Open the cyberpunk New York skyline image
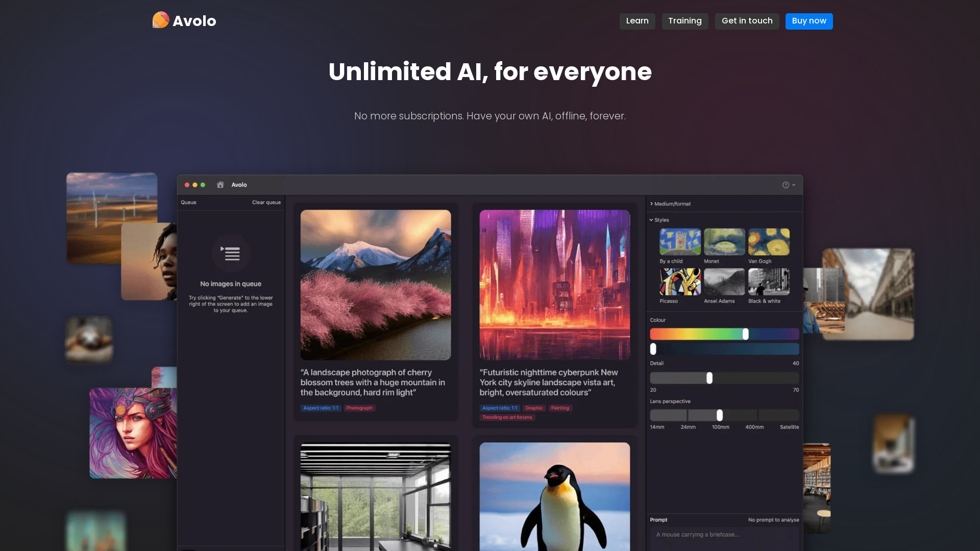Viewport: 980px width, 551px height. 554,285
